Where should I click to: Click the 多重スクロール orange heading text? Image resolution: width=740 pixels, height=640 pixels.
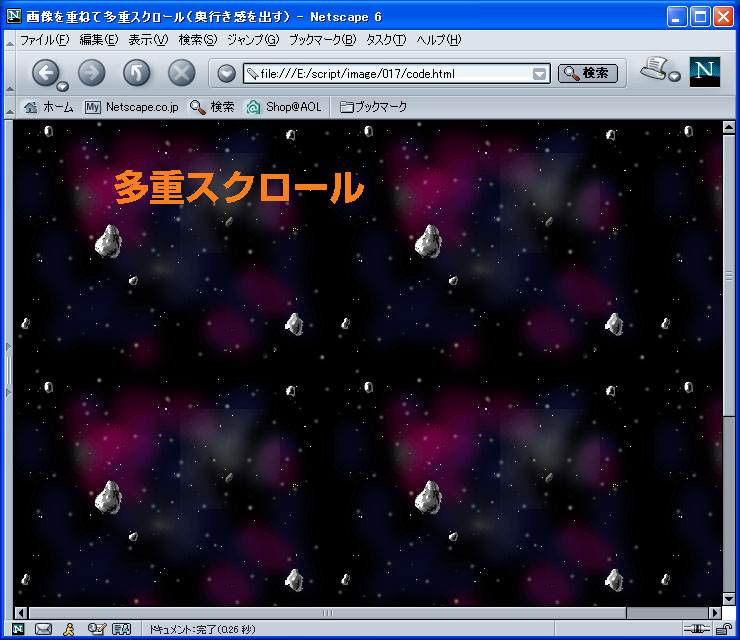click(239, 187)
